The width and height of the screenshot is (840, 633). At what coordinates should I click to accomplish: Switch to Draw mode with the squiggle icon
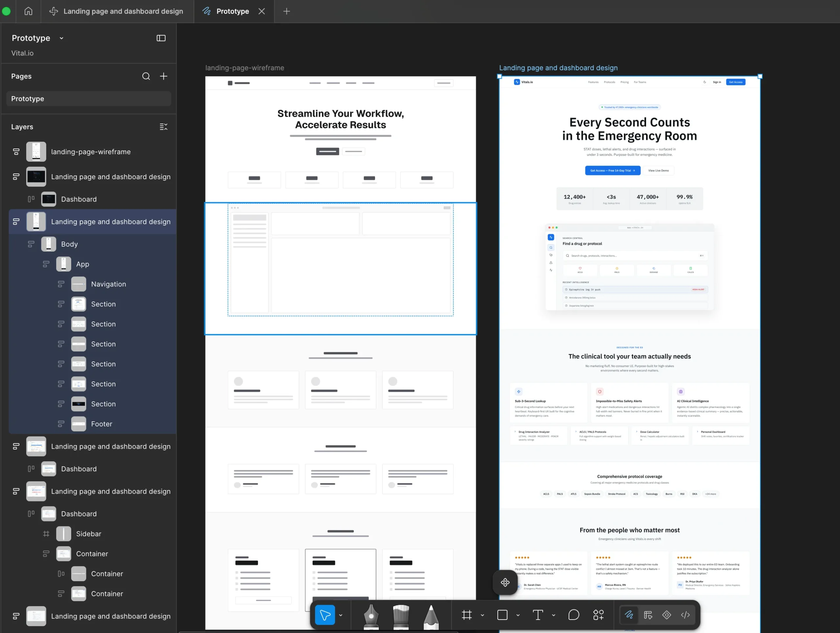[629, 615]
